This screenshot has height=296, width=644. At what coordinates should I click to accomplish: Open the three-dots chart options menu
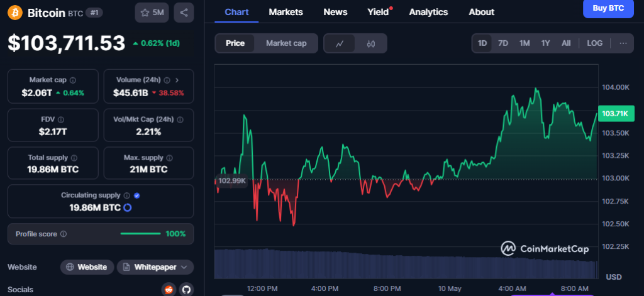[x=623, y=43]
